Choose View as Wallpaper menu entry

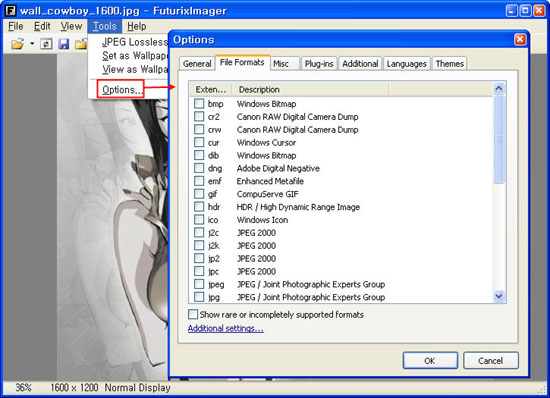tap(135, 69)
